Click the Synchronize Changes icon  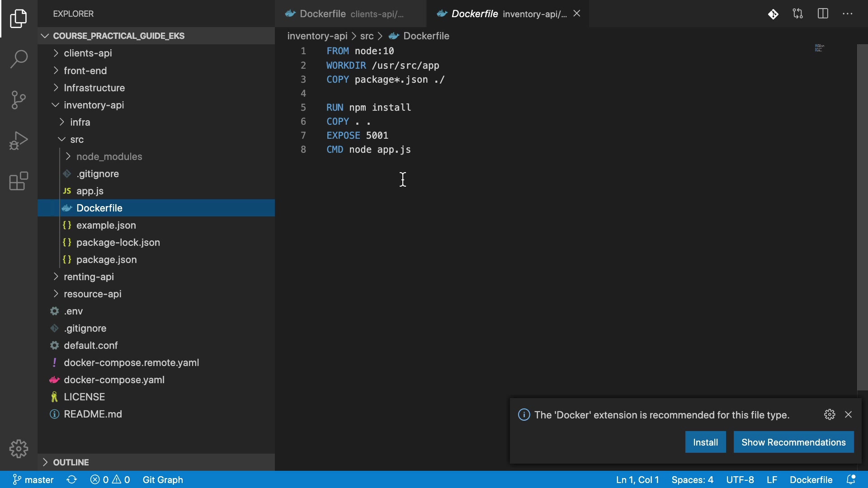(x=72, y=479)
